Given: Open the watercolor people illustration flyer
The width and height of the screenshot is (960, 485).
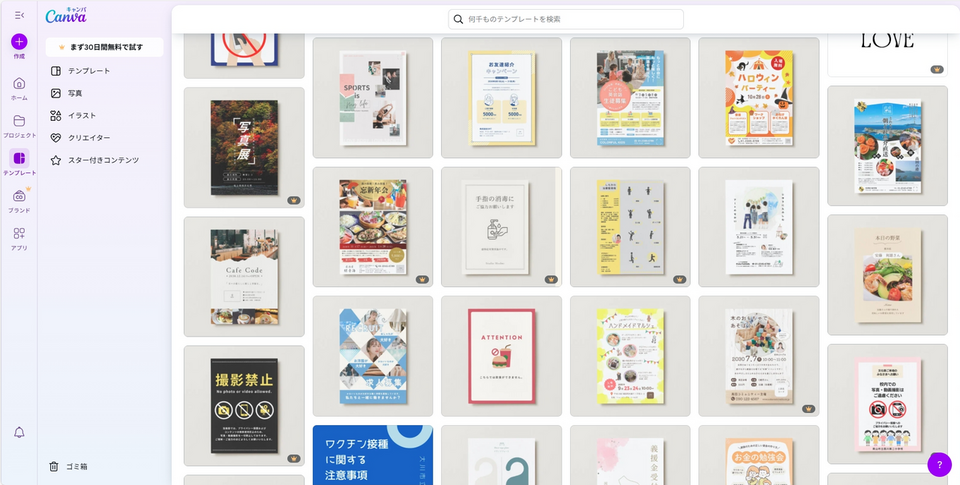Looking at the screenshot, I should coord(759,227).
